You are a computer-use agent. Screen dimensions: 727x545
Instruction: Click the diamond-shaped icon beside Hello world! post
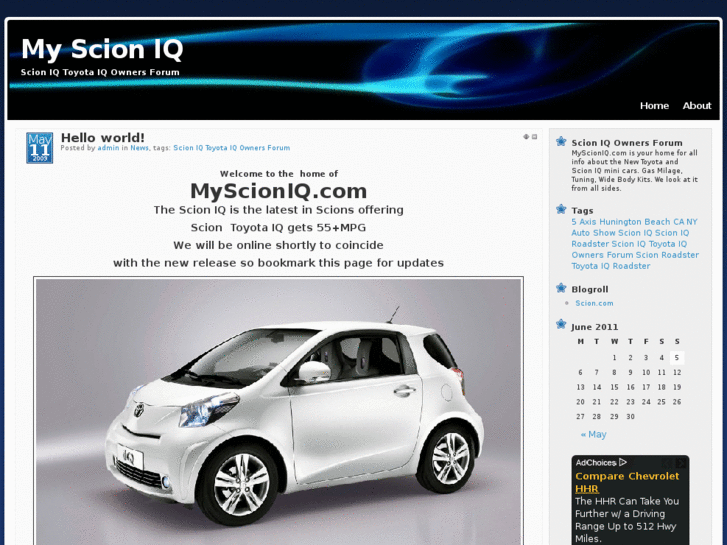point(526,137)
